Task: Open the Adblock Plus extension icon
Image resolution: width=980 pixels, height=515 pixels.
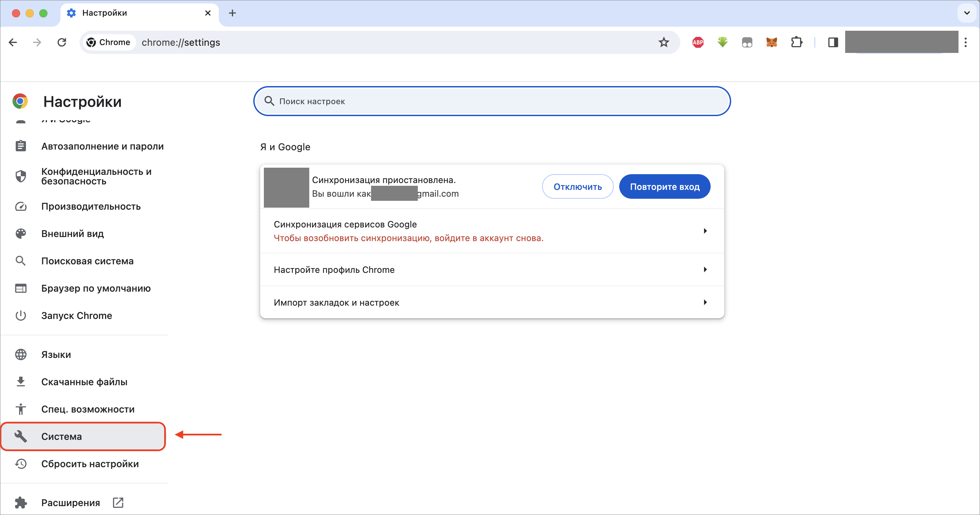Action: (x=698, y=42)
